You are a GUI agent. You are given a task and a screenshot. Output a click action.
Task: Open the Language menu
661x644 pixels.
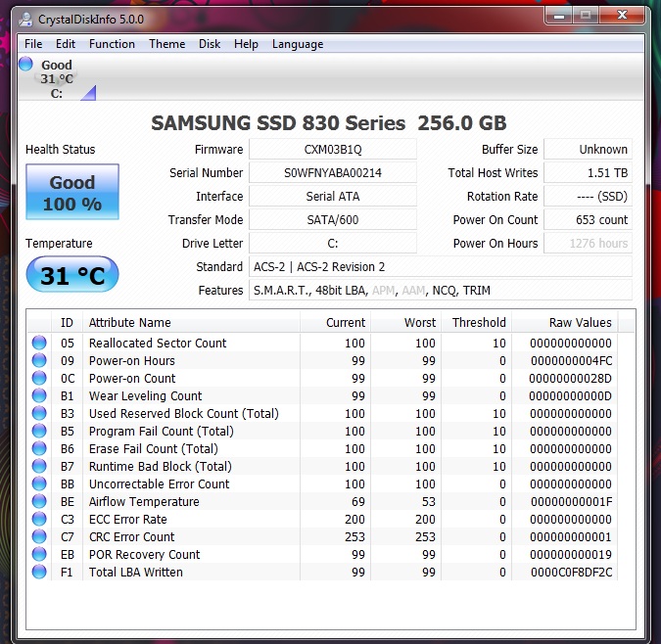click(x=298, y=44)
